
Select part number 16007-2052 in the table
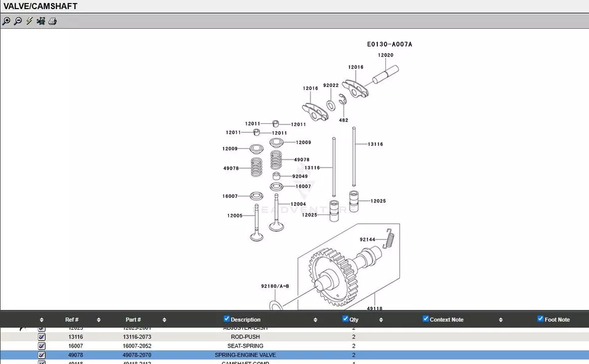[x=137, y=346]
